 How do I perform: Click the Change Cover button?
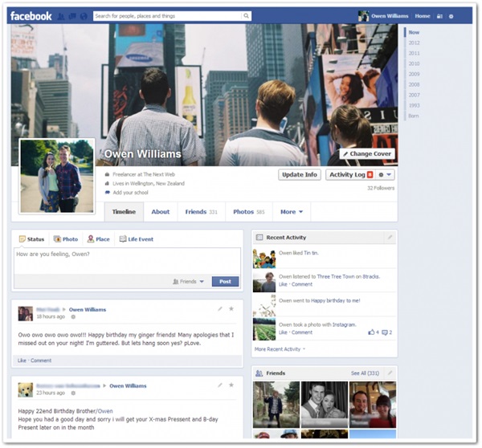(x=367, y=153)
